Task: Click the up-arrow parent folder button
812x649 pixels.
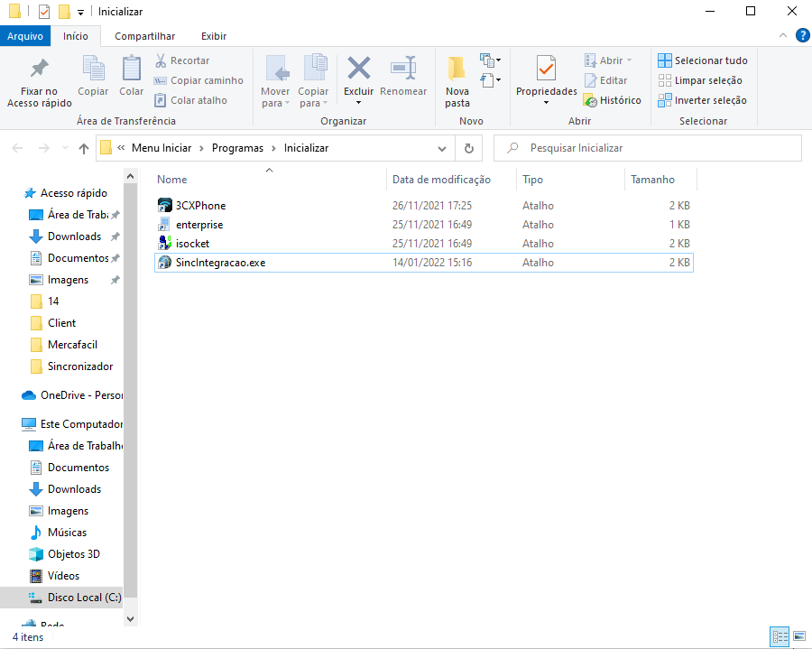Action: click(84, 148)
